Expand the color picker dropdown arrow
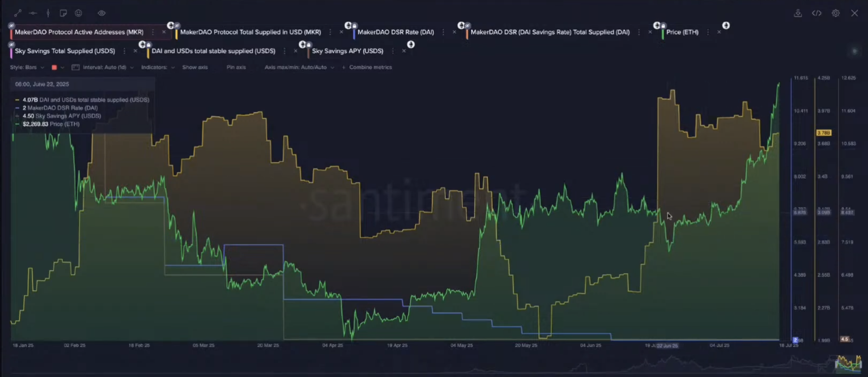This screenshot has height=377, width=868. coord(62,67)
